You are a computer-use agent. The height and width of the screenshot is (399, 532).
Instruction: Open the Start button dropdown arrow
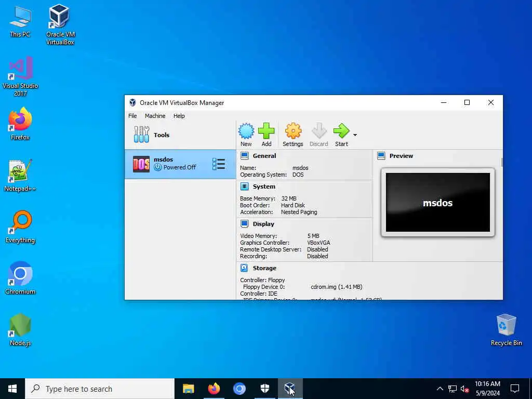355,135
